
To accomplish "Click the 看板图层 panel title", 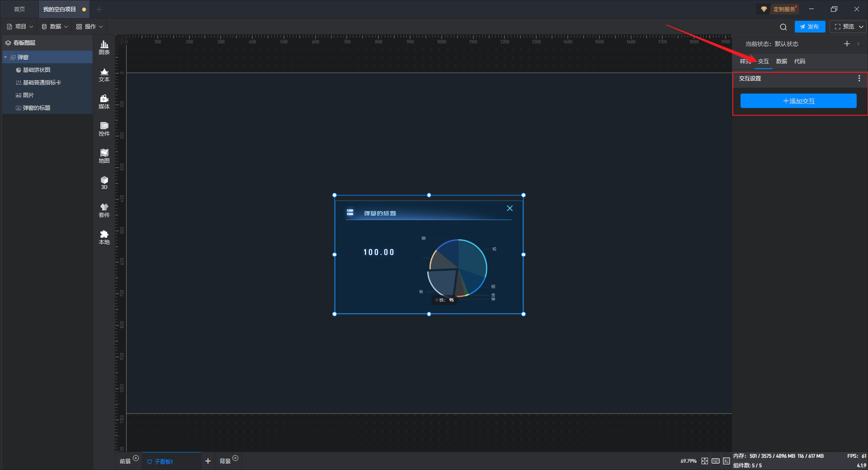I will [x=24, y=43].
